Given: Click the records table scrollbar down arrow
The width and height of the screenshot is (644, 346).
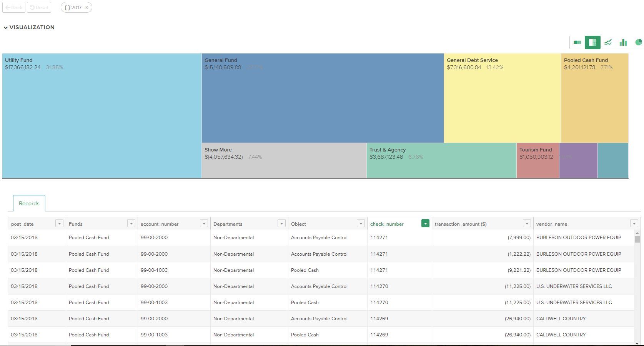Looking at the screenshot, I should tap(637, 343).
